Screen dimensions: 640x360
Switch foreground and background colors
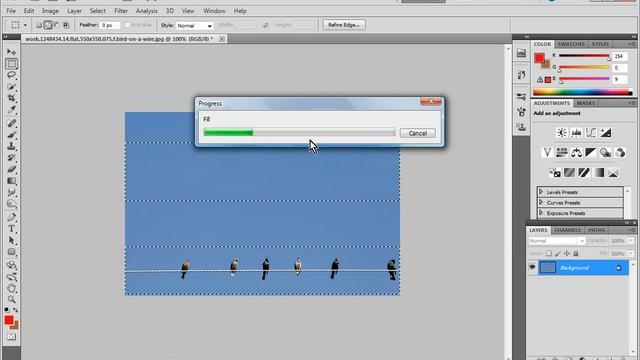coord(16,310)
